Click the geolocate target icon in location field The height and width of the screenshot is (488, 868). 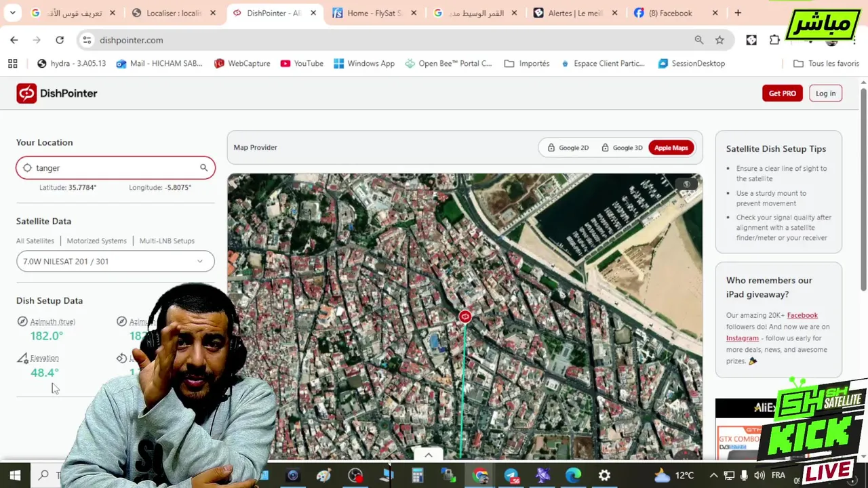point(27,168)
